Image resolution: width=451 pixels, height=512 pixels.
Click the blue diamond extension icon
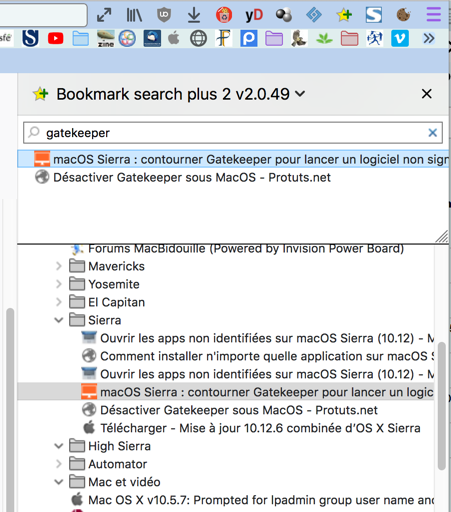pyautogui.click(x=314, y=15)
